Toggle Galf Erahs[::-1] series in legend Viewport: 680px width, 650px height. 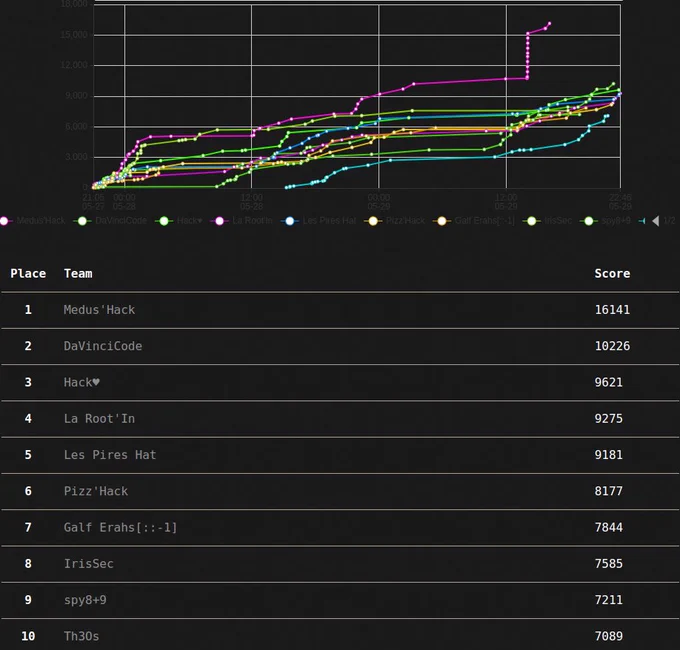coord(474,221)
